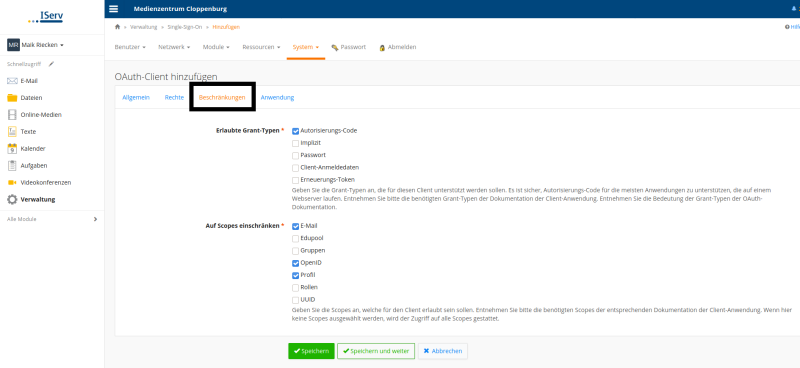
Task: Click Erlaubte Grant-Typen label
Action: point(247,131)
